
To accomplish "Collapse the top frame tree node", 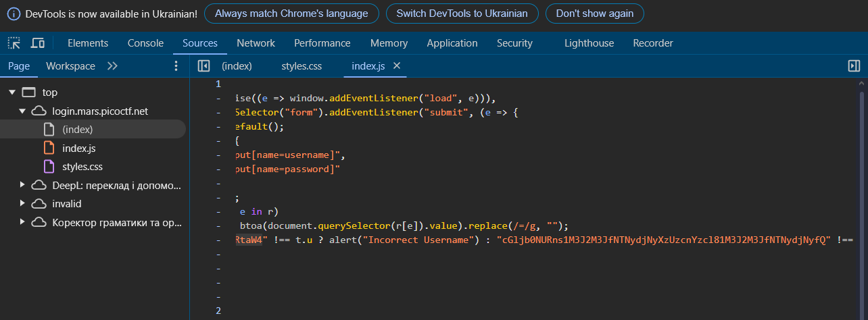I will (x=11, y=92).
